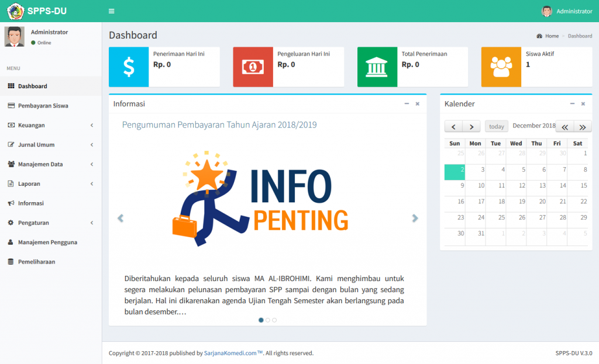Screen dimensions: 599x364
Task: Go to previous month in calendar
Action: pyautogui.click(x=453, y=126)
